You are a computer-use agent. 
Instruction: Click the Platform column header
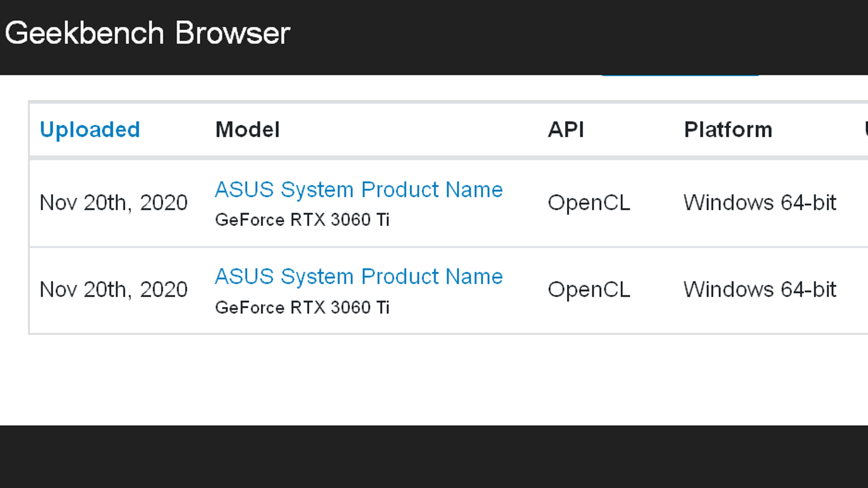728,130
